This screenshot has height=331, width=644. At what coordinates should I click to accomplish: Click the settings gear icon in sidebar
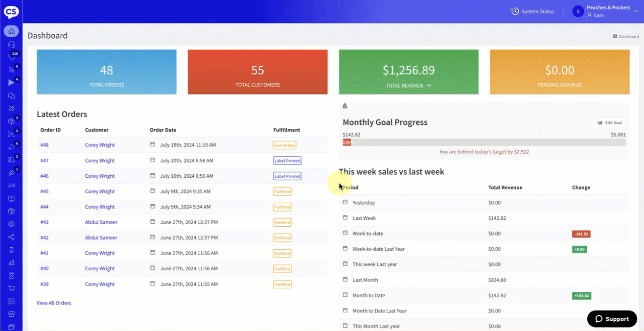(x=11, y=224)
